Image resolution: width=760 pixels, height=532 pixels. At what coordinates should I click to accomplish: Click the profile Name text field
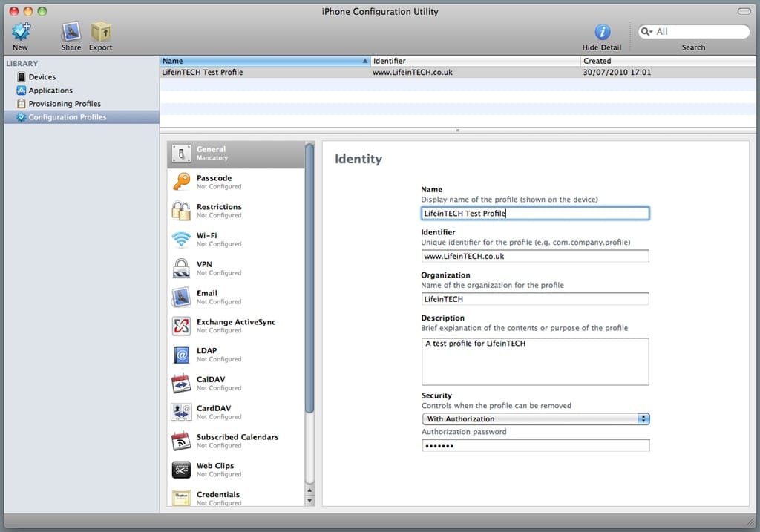(x=535, y=213)
